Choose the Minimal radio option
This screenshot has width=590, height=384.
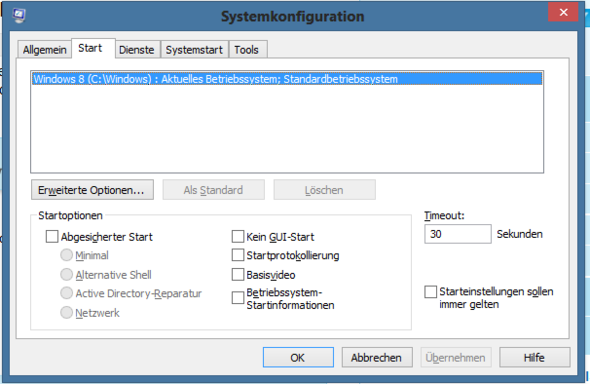click(x=67, y=255)
